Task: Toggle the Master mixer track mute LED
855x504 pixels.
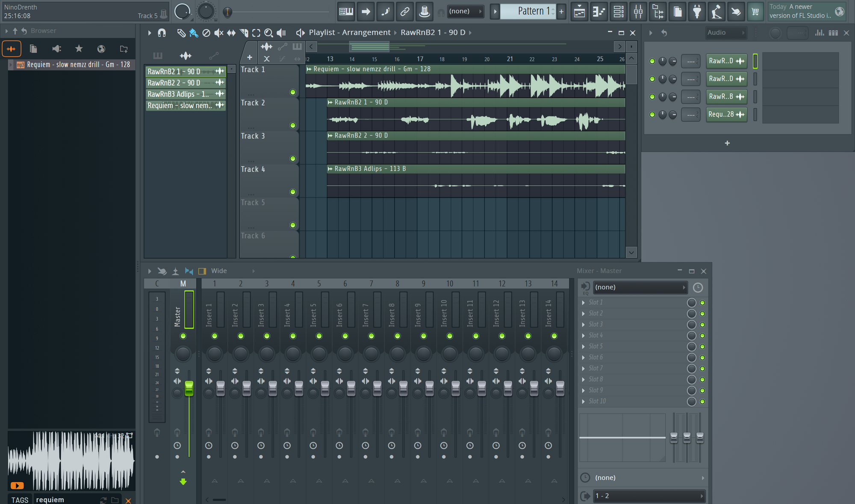Action: [x=183, y=336]
